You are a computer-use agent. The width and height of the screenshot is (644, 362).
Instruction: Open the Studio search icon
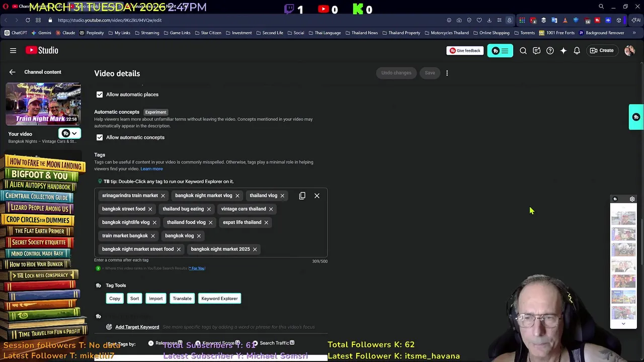[x=523, y=50]
